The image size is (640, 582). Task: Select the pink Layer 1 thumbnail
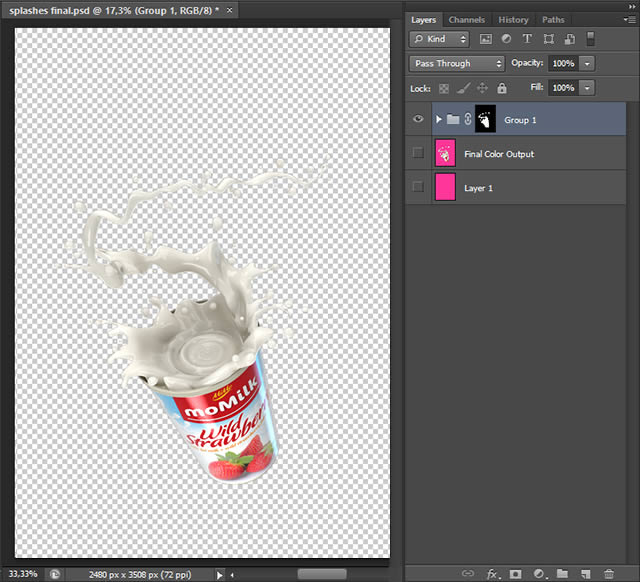click(445, 187)
